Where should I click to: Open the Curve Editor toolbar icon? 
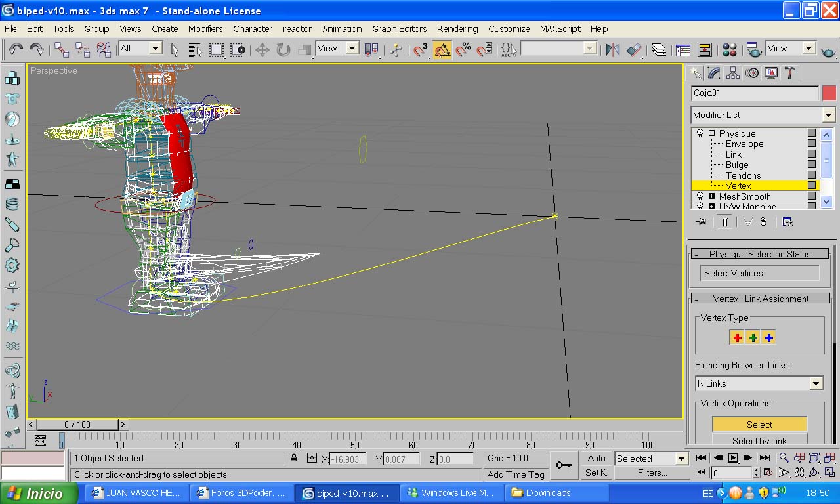683,49
